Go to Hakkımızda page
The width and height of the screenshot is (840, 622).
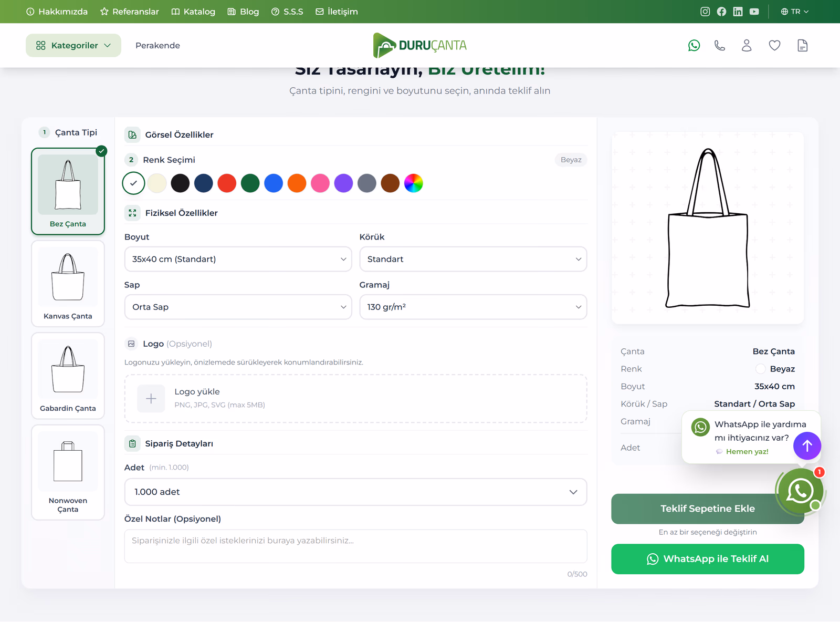pos(57,12)
